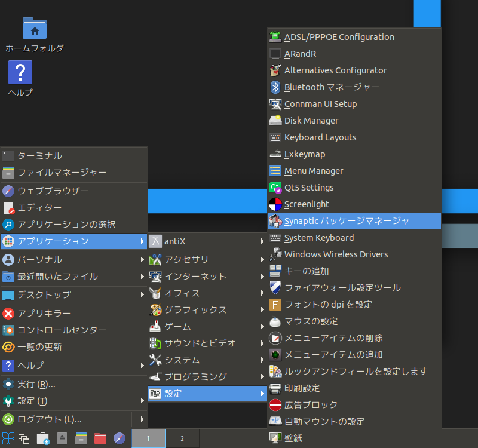
Task: Click the Screenlight circular icon
Action: (x=275, y=204)
